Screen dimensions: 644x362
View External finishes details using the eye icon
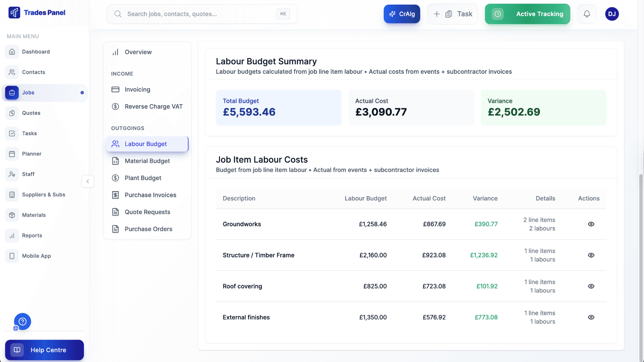pyautogui.click(x=591, y=317)
